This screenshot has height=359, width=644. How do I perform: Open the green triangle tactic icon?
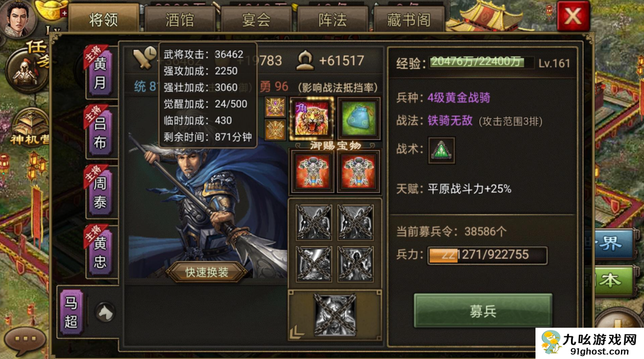(441, 150)
